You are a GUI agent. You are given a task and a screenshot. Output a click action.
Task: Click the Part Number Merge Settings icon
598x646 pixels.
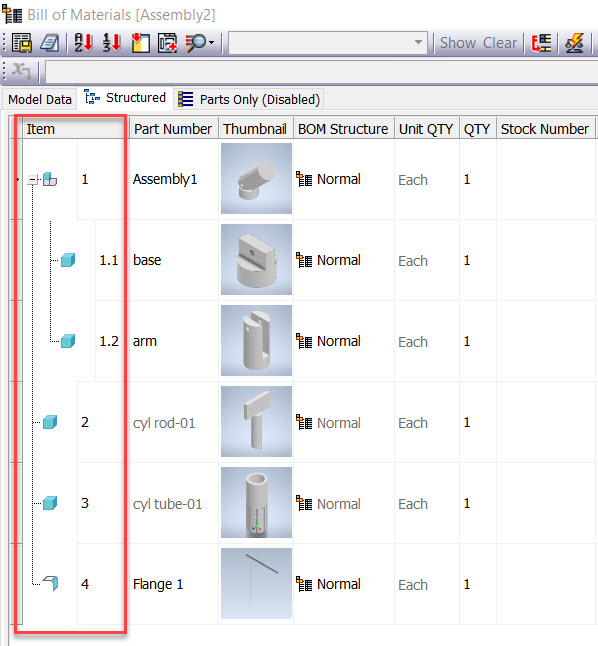(x=541, y=43)
